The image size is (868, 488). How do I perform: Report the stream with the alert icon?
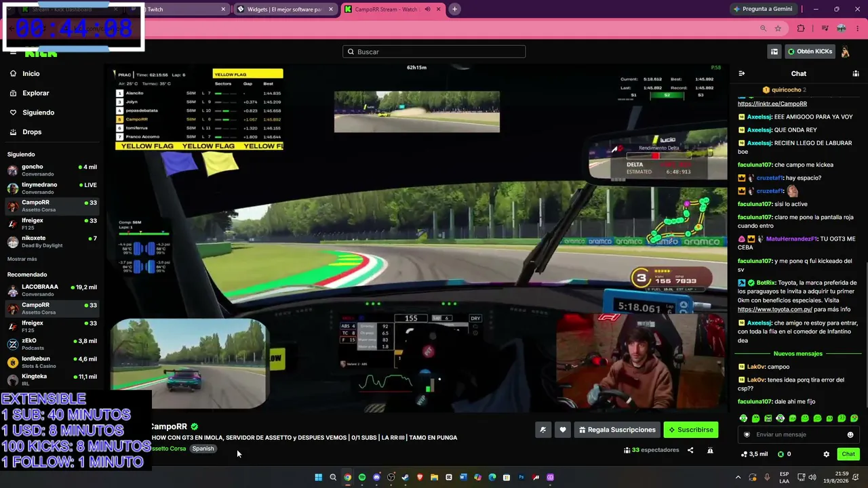[710, 450]
